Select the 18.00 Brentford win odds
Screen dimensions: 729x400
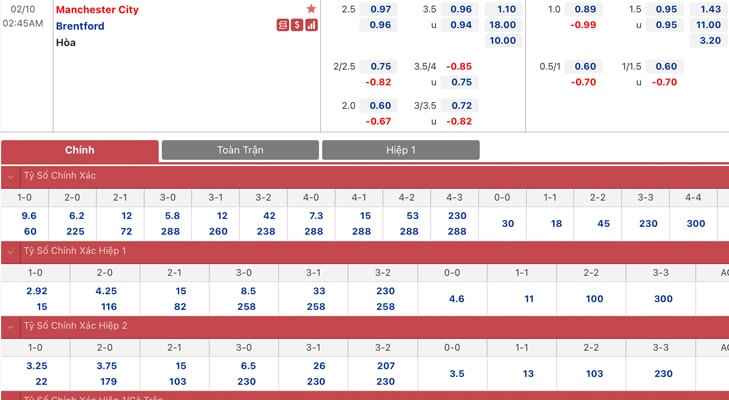[x=503, y=25]
